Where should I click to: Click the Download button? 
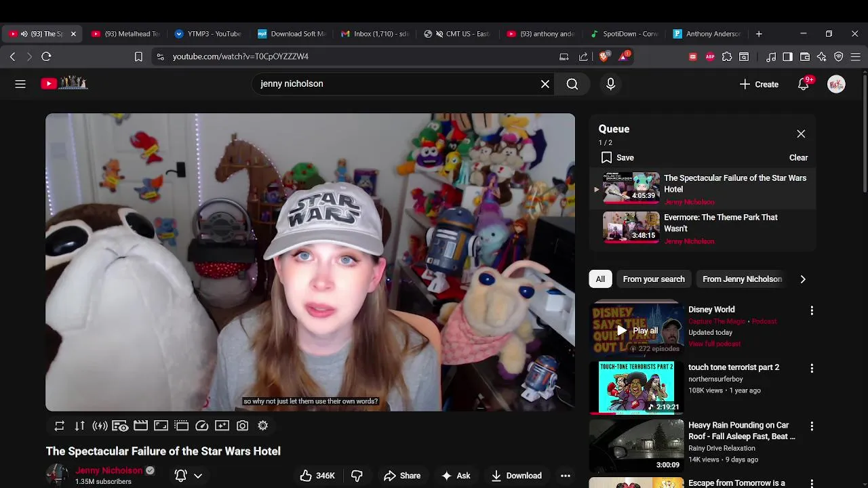(517, 476)
